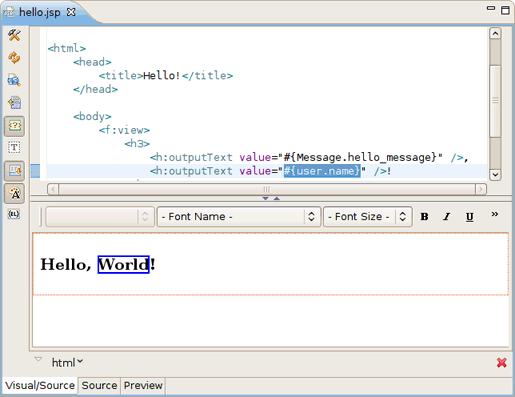Click the palette text formatting icon

14,193
